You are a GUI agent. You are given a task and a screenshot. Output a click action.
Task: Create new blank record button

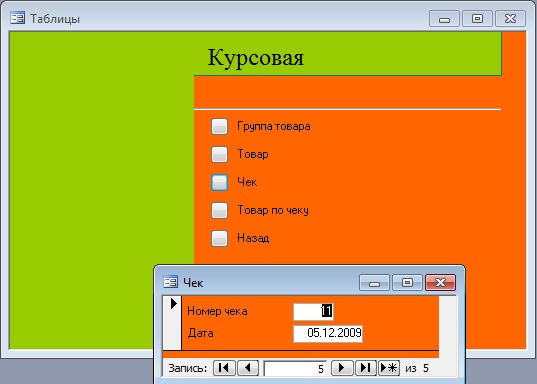click(x=389, y=368)
